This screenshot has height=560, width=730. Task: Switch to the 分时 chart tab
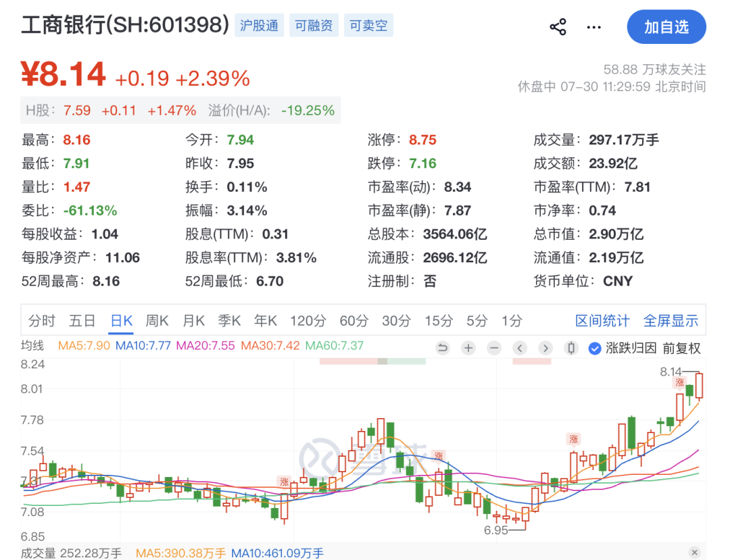[x=42, y=320]
